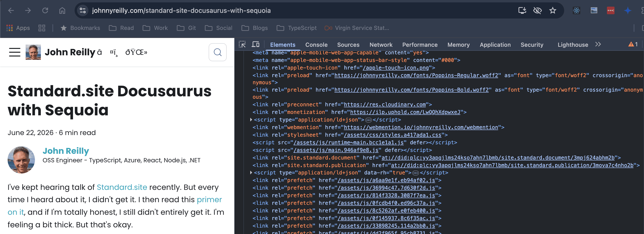644x234 pixels.
Task: Go forward with the browser forward arrow
Action: [x=28, y=10]
